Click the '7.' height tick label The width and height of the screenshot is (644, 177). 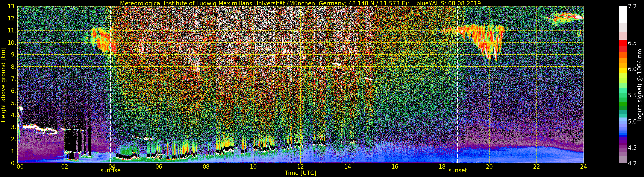pyautogui.click(x=13, y=79)
